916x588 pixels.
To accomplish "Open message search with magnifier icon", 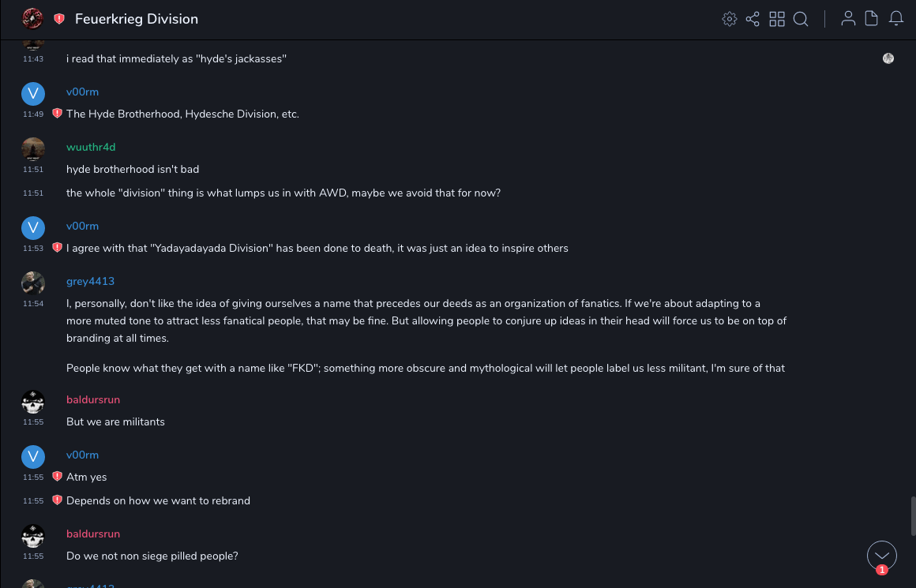I will click(x=801, y=19).
